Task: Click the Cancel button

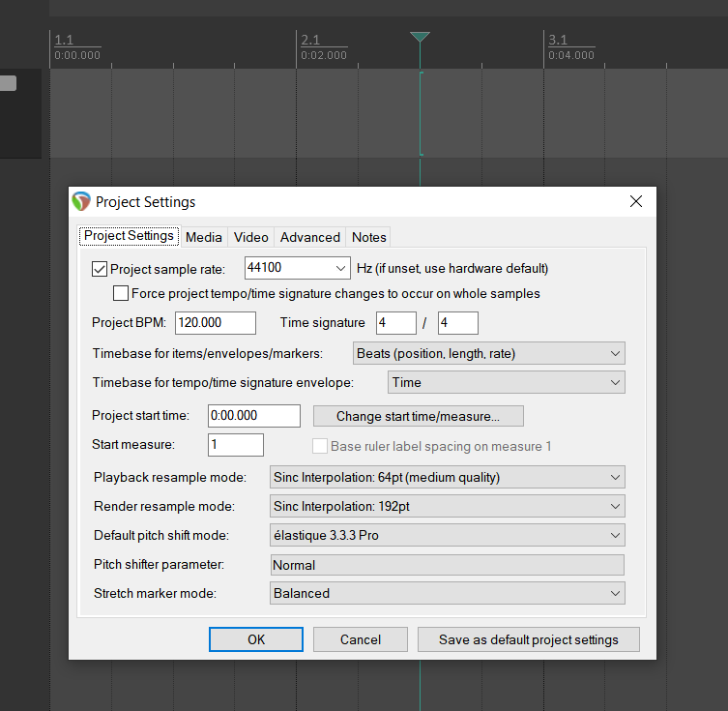Action: (361, 639)
